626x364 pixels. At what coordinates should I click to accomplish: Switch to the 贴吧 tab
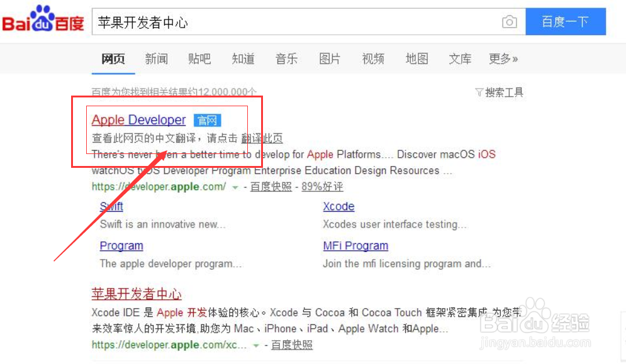pos(199,59)
